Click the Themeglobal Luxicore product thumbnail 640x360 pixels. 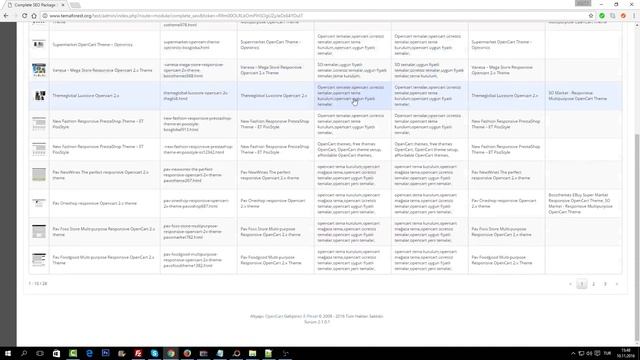pos(39,96)
